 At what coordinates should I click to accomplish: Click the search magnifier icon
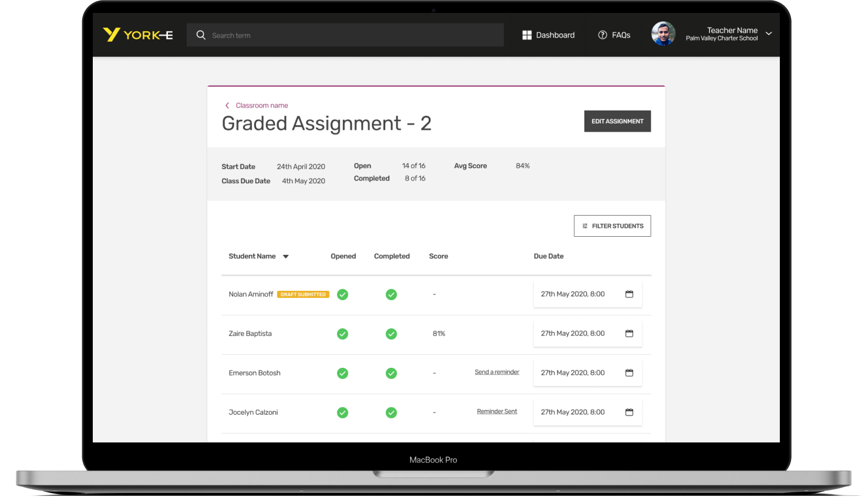point(200,35)
